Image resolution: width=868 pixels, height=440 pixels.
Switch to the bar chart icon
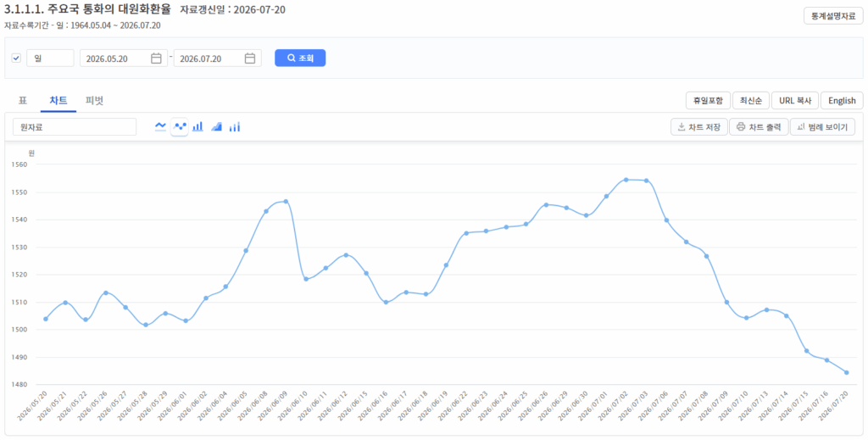point(198,126)
